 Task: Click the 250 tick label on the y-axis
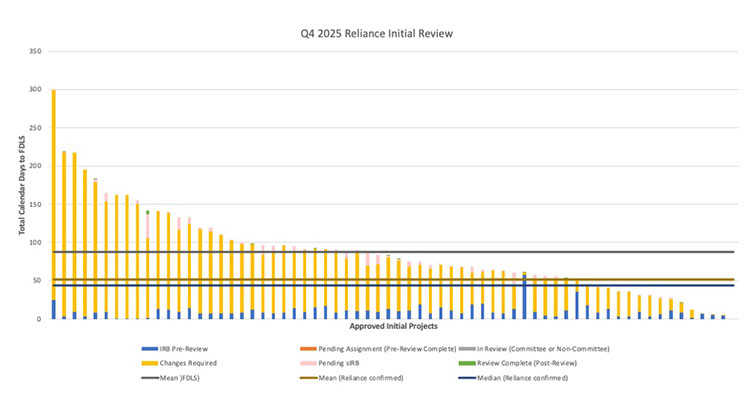35,128
